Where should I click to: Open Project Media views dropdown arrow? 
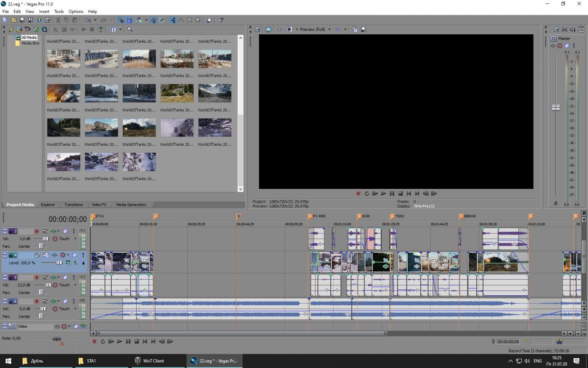point(120,29)
